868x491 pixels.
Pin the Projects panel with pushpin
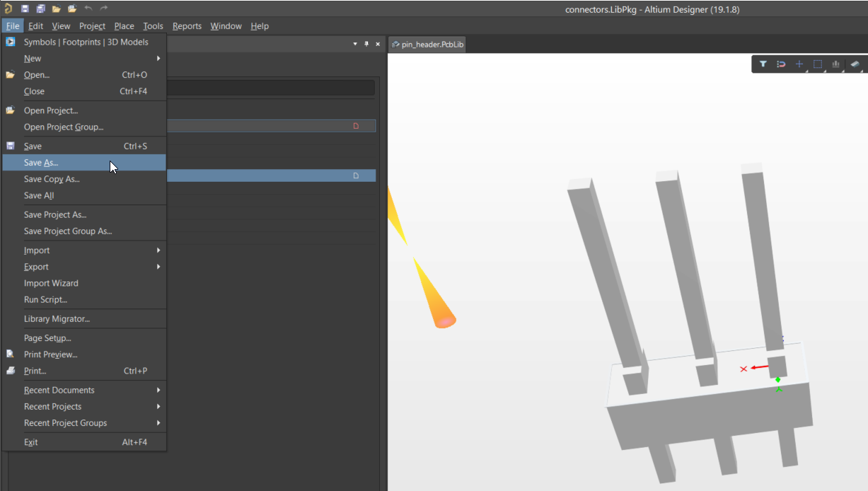366,44
